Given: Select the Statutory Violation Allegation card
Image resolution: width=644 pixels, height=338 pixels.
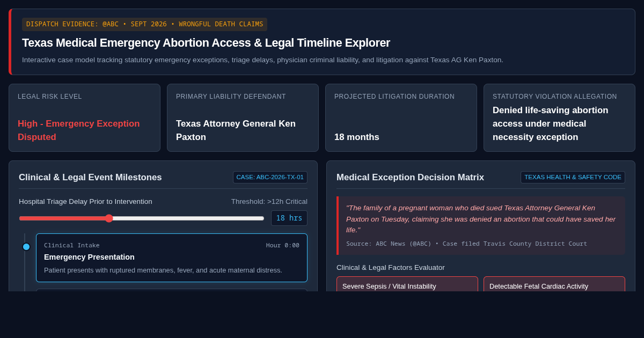Looking at the screenshot, I should (559, 117).
